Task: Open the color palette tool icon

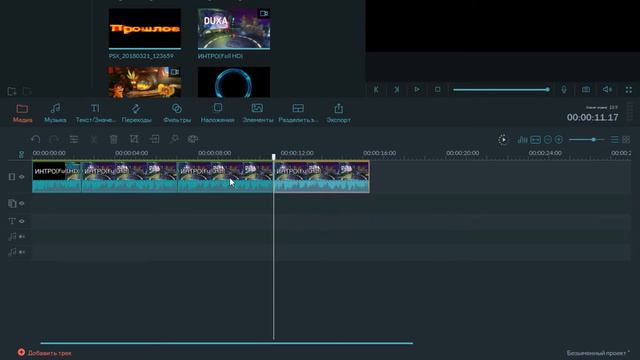Action: click(x=193, y=139)
